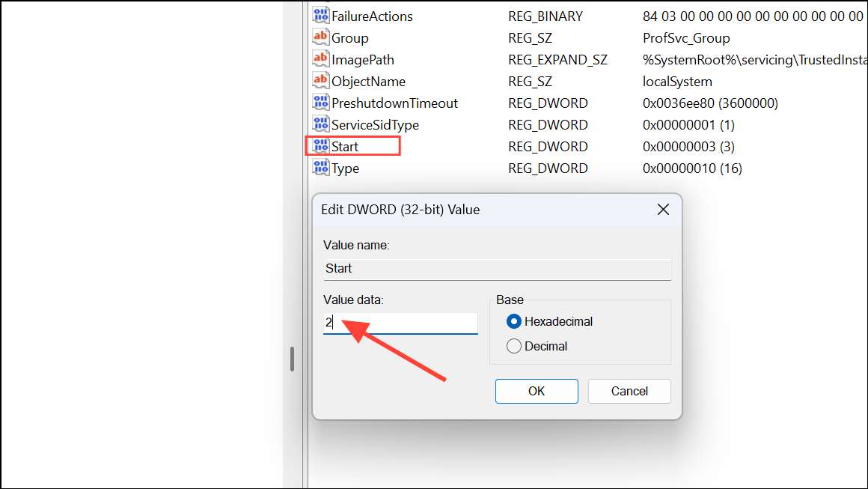The width and height of the screenshot is (868, 489).
Task: Click inside the Value data field
Action: (x=400, y=323)
